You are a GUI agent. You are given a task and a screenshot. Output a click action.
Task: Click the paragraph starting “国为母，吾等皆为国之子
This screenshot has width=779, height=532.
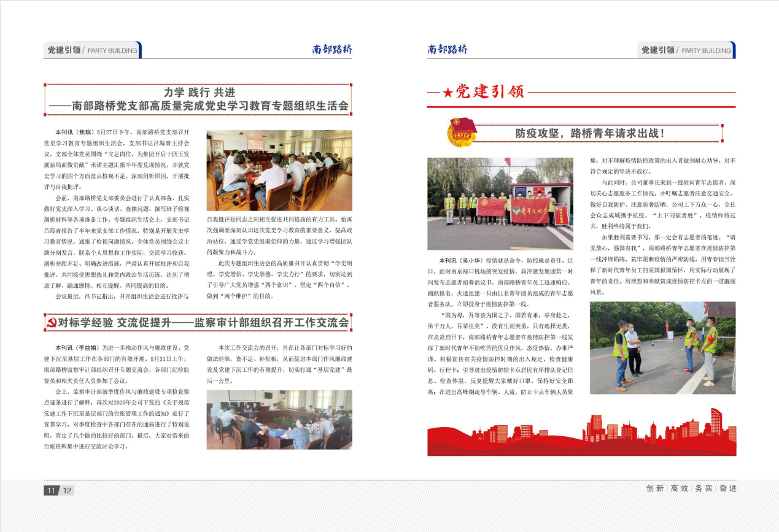pos(500,353)
